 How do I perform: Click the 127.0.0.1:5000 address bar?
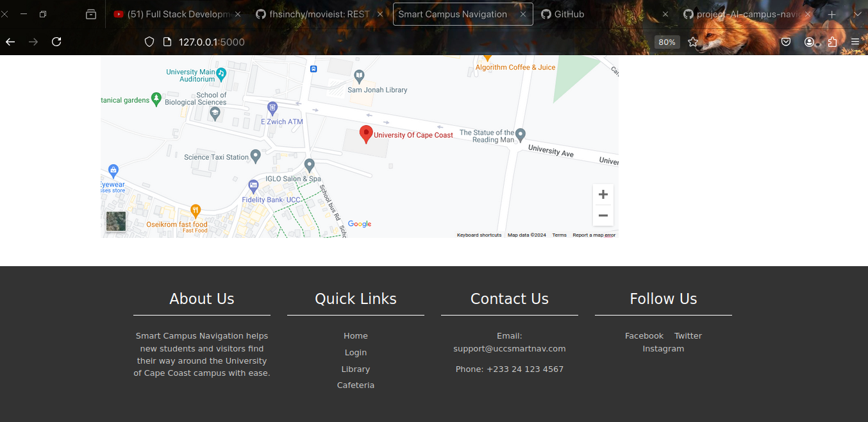212,42
